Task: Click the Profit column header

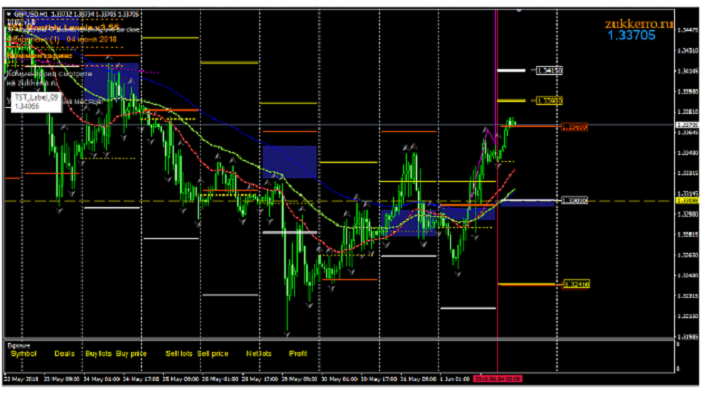Action: [298, 354]
